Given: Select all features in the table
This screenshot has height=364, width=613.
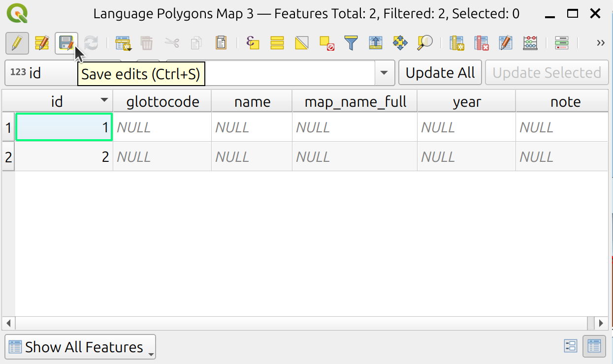Looking at the screenshot, I should pos(277,43).
